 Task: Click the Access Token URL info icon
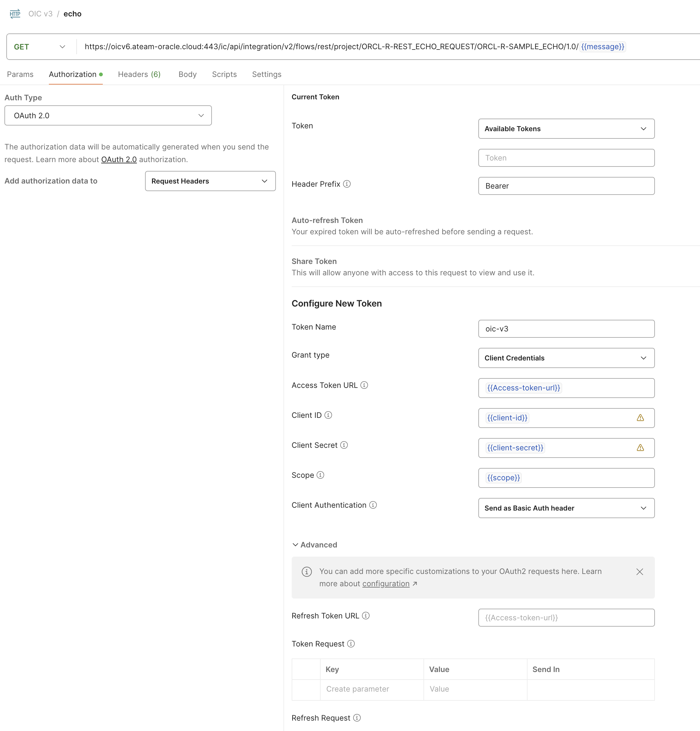[365, 385]
